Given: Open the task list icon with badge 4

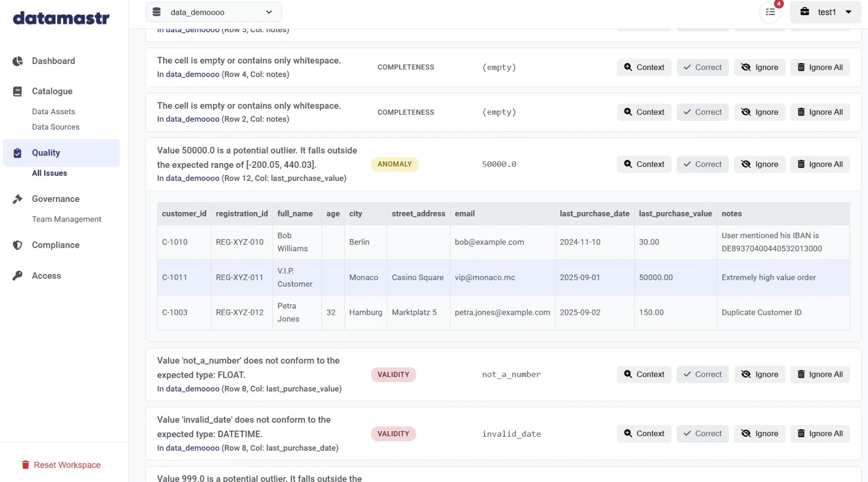Looking at the screenshot, I should click(770, 12).
